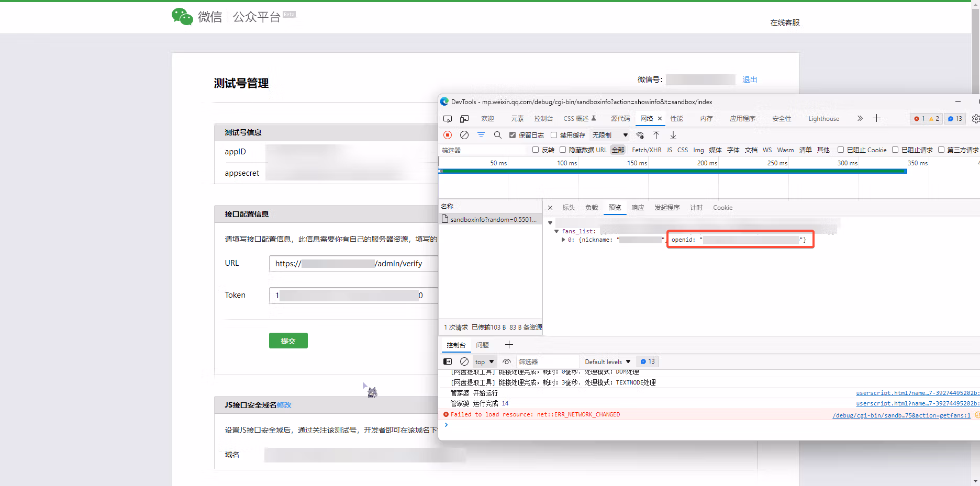The image size is (980, 486).
Task: Click the record network log icon
Action: tap(448, 135)
